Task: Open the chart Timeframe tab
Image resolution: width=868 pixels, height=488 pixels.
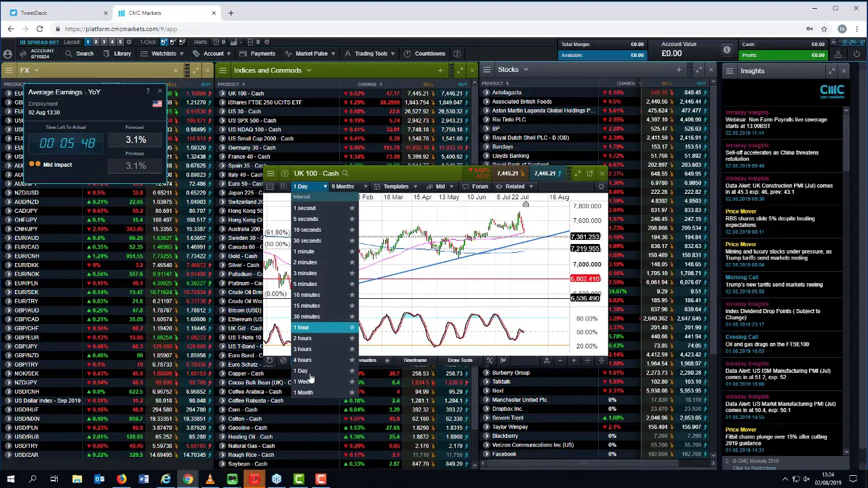Action: click(x=415, y=361)
